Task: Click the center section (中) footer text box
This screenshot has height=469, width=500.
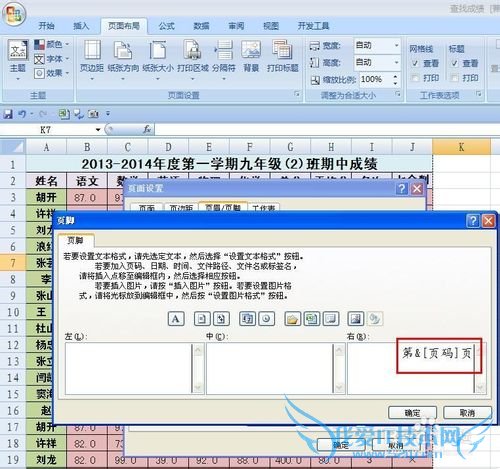Action: (x=269, y=368)
